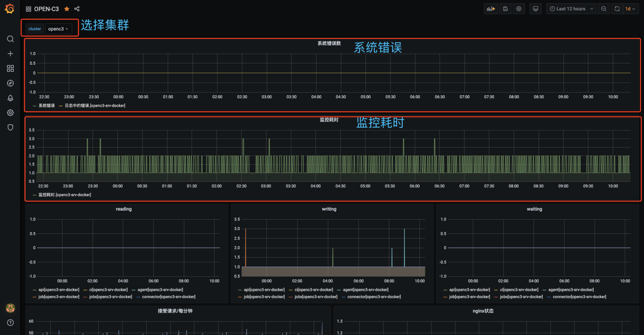The image size is (644, 335).
Task: Open the dashboard search icon in sidebar
Action: coord(10,39)
